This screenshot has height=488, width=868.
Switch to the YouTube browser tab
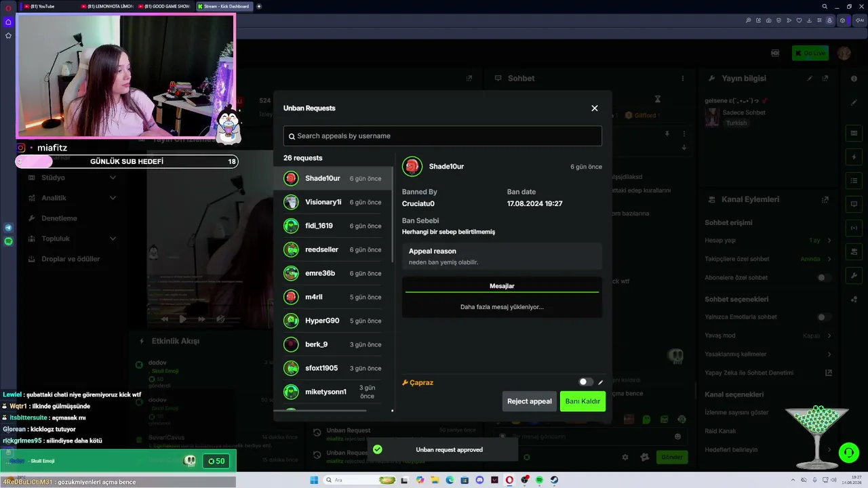pos(48,6)
